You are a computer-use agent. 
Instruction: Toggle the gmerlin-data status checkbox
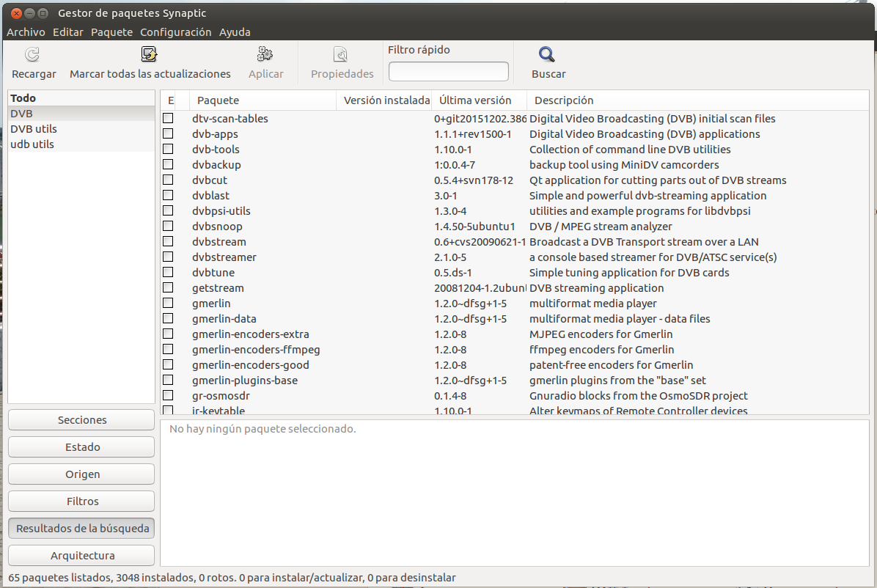point(168,318)
